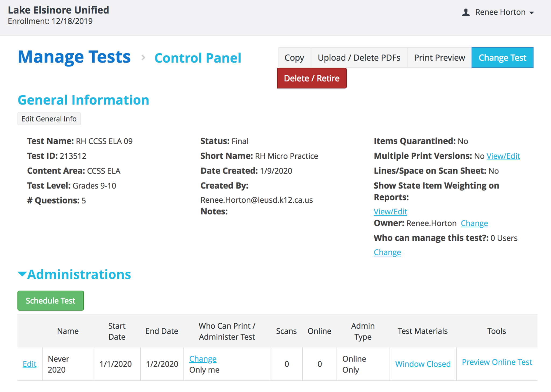Viewport: 551px width, 392px height.
Task: Click the Manage Tests breadcrumb heading
Action: pyautogui.click(x=74, y=57)
